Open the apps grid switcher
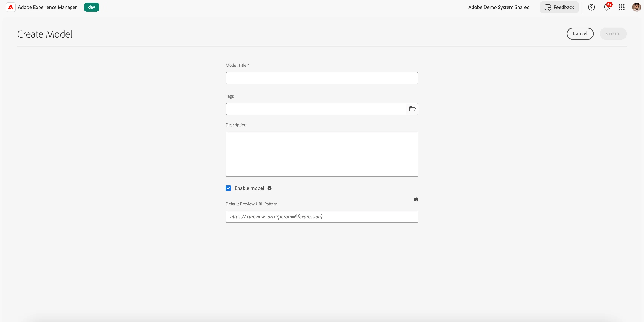This screenshot has width=644, height=322. (621, 7)
